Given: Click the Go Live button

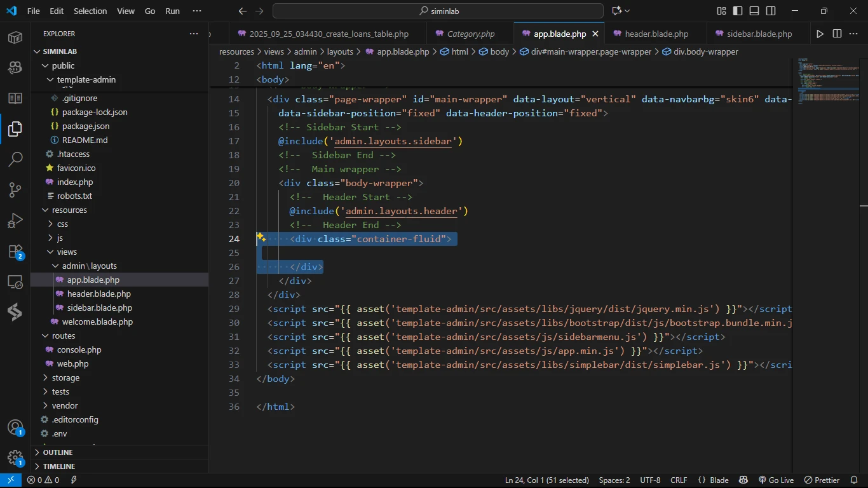Looking at the screenshot, I should [776, 480].
